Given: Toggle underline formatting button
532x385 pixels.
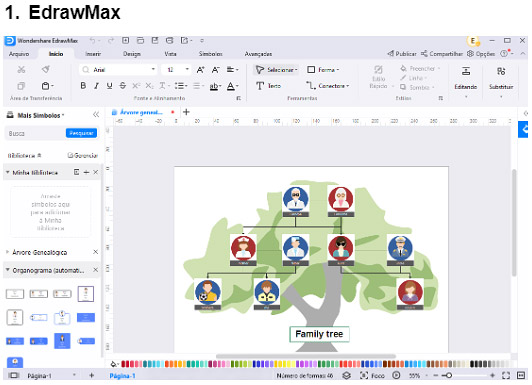Looking at the screenshot, I should (109, 86).
